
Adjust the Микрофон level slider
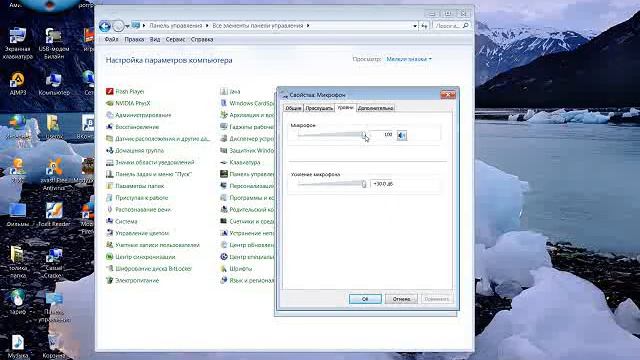coord(364,135)
